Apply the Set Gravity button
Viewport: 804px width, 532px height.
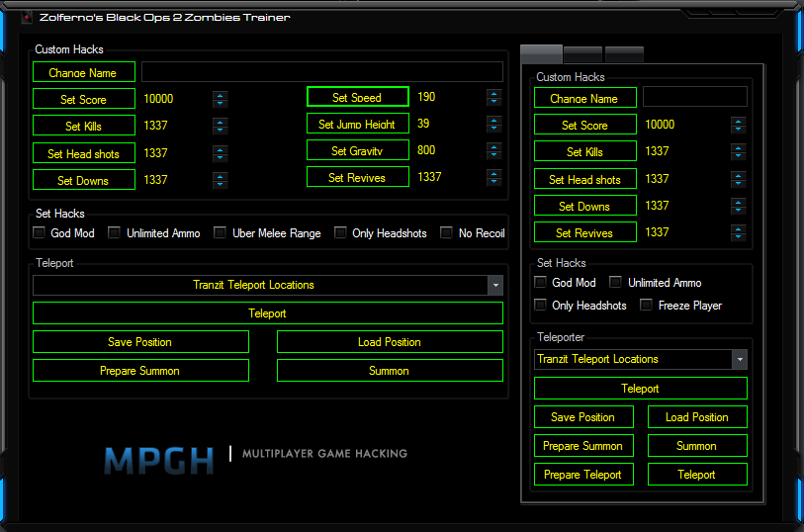point(357,151)
